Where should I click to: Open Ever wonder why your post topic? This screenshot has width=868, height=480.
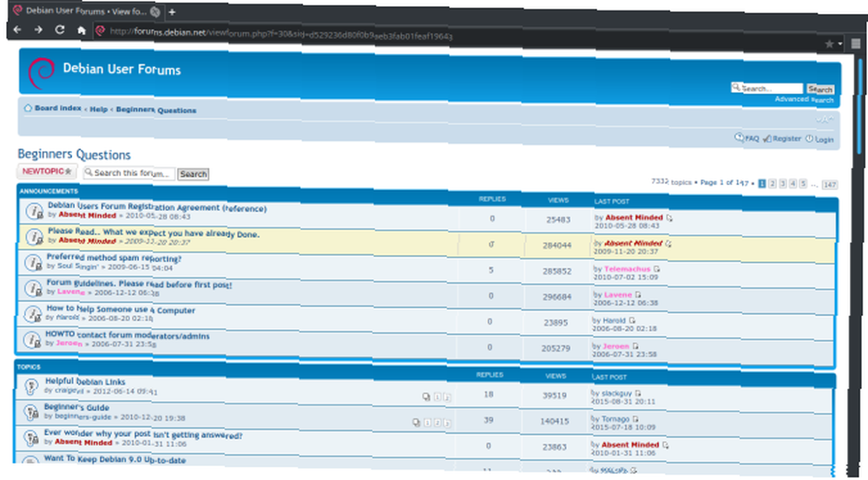pyautogui.click(x=143, y=433)
